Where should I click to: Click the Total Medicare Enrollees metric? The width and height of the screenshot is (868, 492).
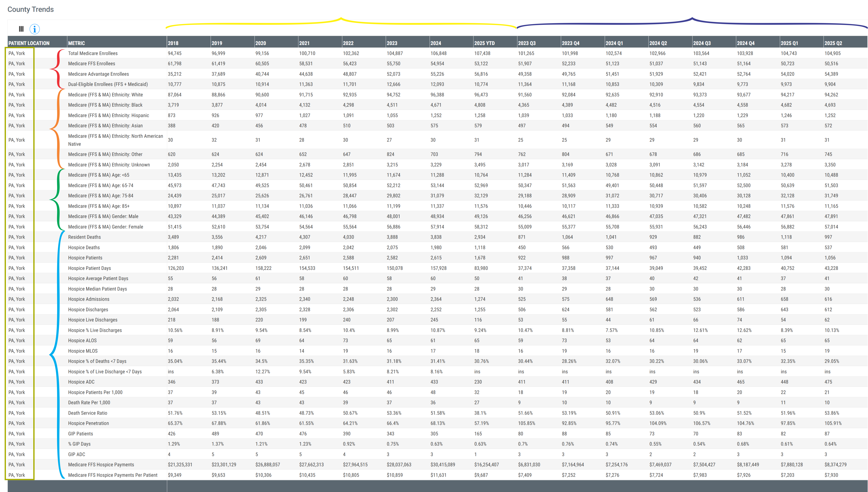pyautogui.click(x=93, y=53)
